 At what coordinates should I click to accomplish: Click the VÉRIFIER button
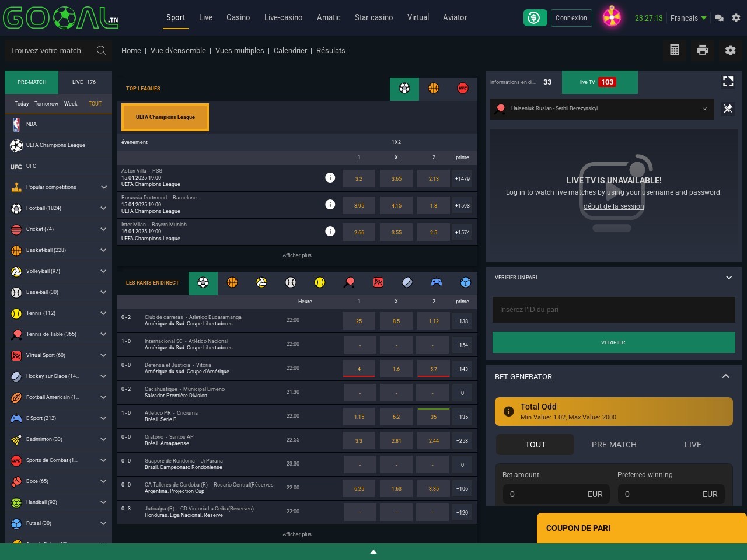(x=614, y=342)
